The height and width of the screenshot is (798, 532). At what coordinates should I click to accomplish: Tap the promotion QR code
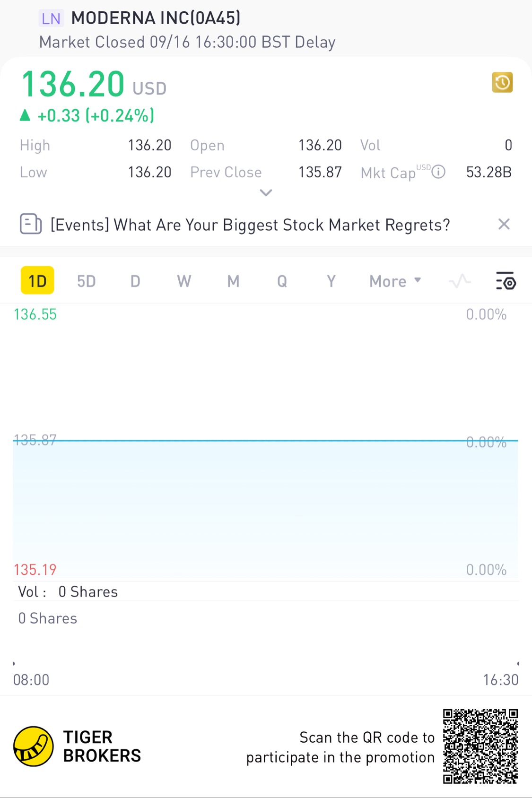point(480,746)
